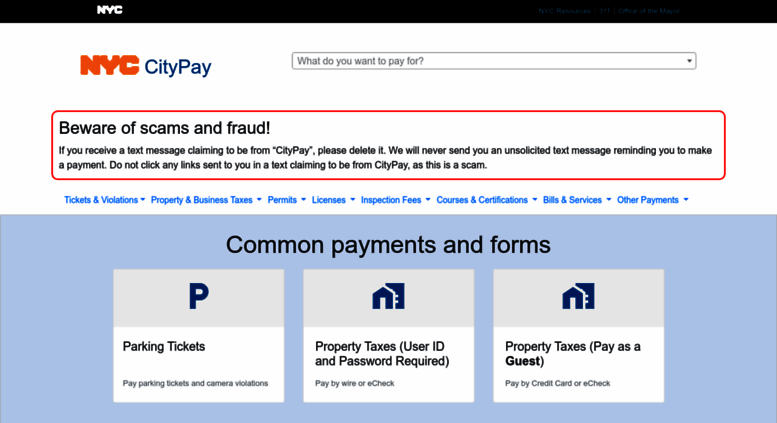Open the Courses & Certifications menu

[x=487, y=200]
